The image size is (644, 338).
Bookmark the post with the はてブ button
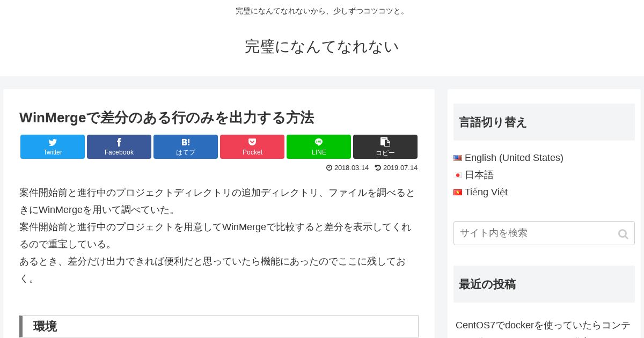coord(186,146)
